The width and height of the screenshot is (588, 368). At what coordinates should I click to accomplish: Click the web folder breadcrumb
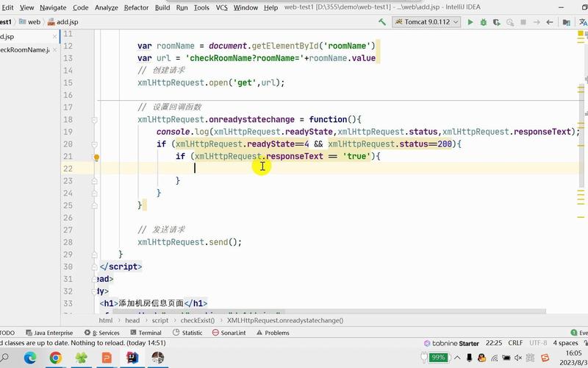tap(29, 22)
